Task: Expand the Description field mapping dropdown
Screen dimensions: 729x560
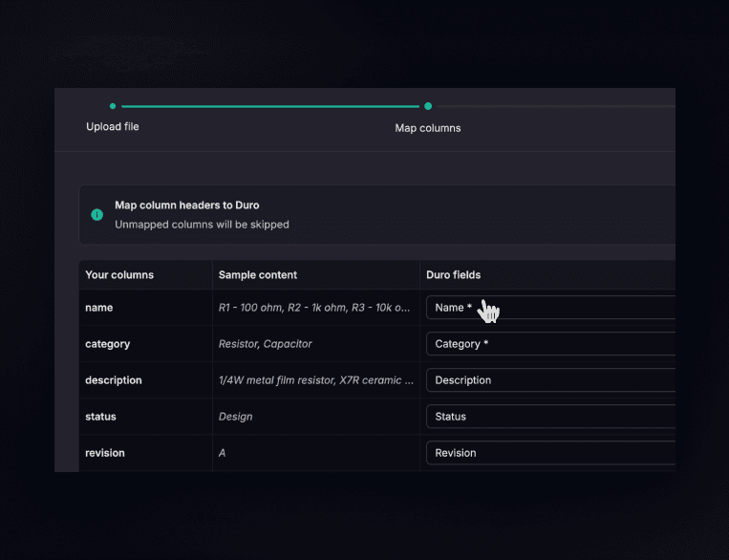Action: tap(549, 380)
